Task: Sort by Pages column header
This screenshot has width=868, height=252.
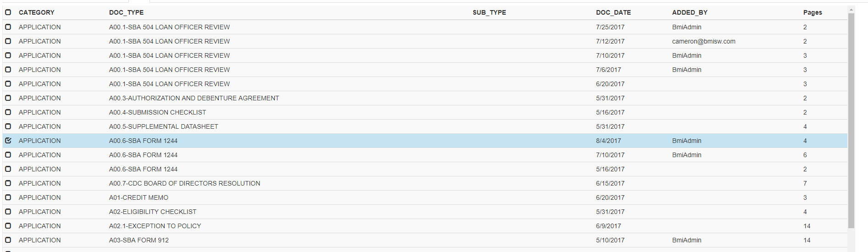Action: pyautogui.click(x=813, y=12)
